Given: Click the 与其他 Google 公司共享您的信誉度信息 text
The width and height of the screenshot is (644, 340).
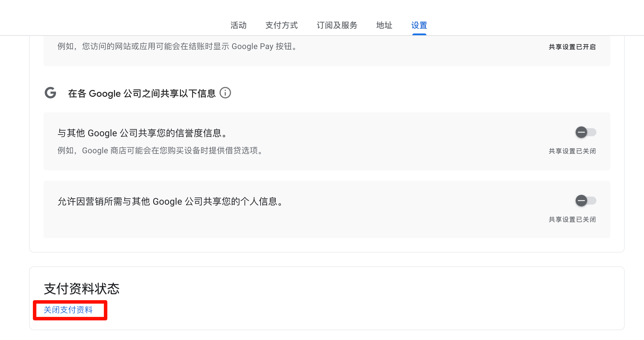Looking at the screenshot, I should click(143, 133).
